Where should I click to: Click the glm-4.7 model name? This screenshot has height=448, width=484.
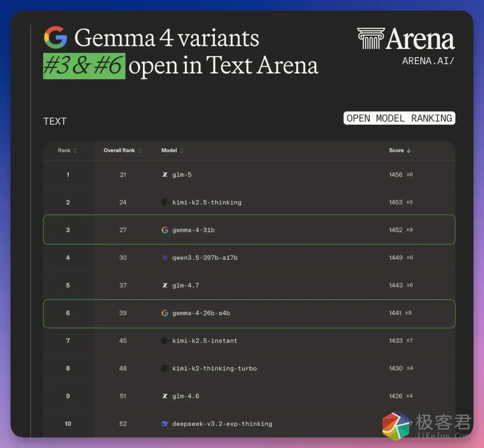click(186, 285)
